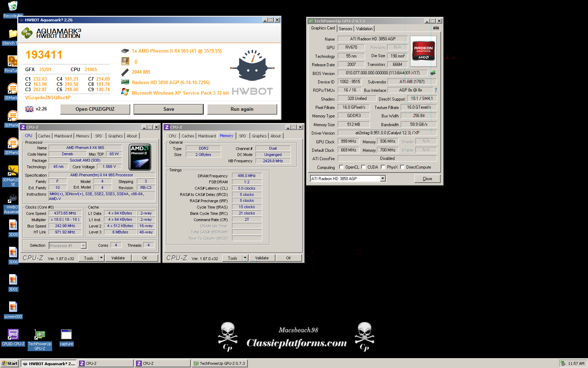This screenshot has width=588, height=368.
Task: Open Graphics tab in right CPU-Z window
Action: (x=259, y=136)
